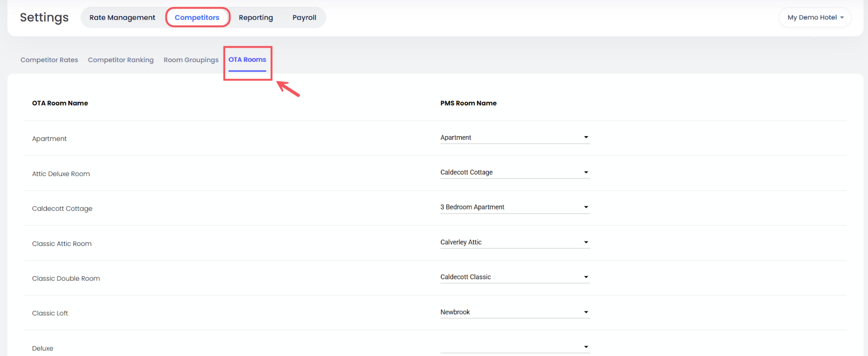This screenshot has height=356, width=868.
Task: Click the Classic Loft OTA room name
Action: click(50, 313)
